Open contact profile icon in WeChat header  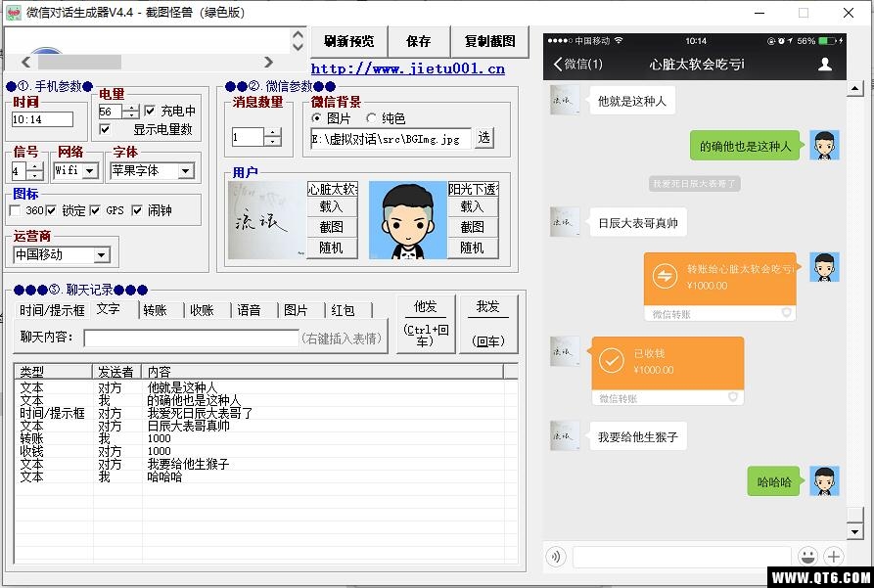825,65
